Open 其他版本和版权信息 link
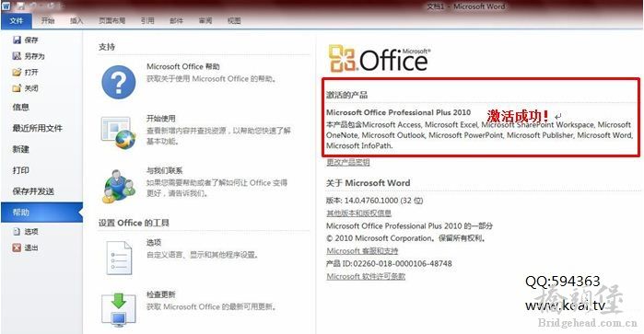Image resolution: width=644 pixels, height=334 pixels. (358, 213)
